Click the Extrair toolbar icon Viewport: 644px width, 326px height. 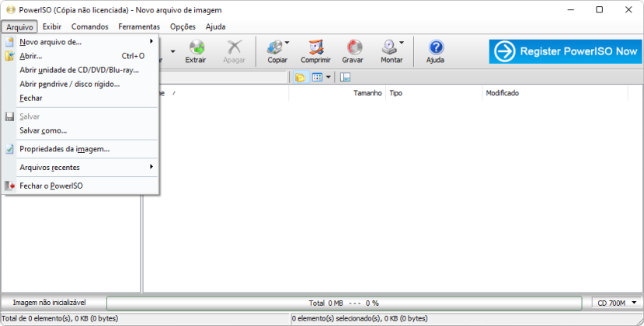(x=197, y=47)
